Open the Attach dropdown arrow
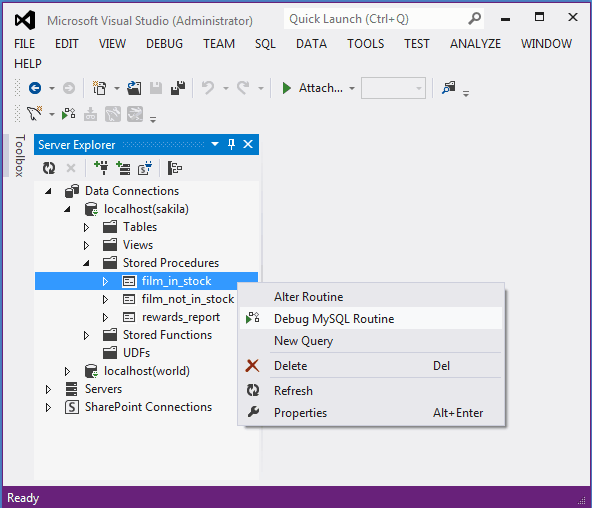This screenshot has width=592, height=508. [x=352, y=88]
